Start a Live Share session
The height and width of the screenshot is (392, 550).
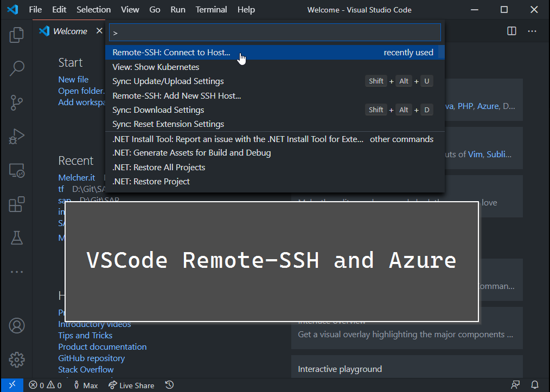click(131, 385)
